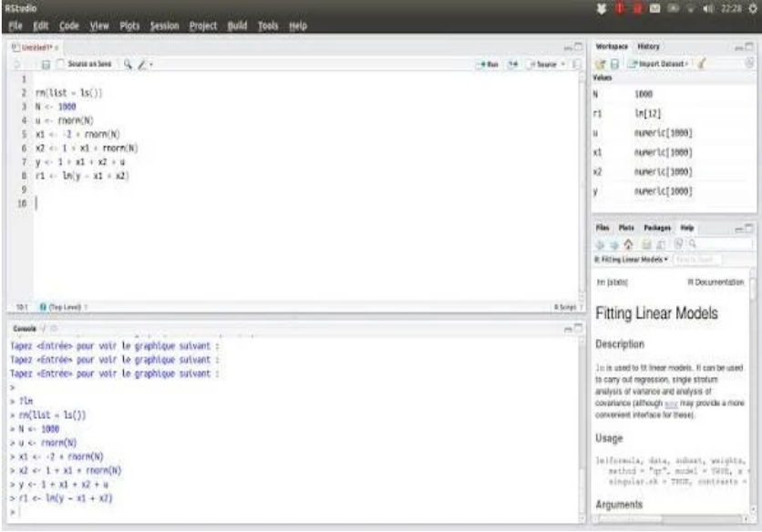762x532 pixels.
Task: Open the Project menu
Action: click(203, 26)
